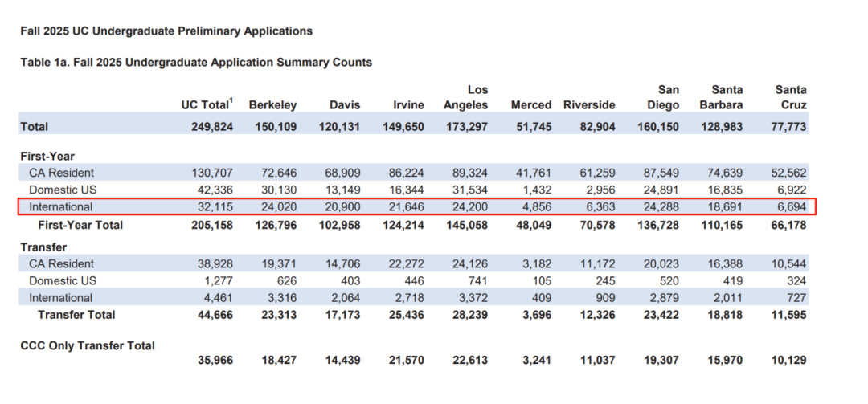
Task: Click the Santa Cruz value 324
Action: [796, 280]
